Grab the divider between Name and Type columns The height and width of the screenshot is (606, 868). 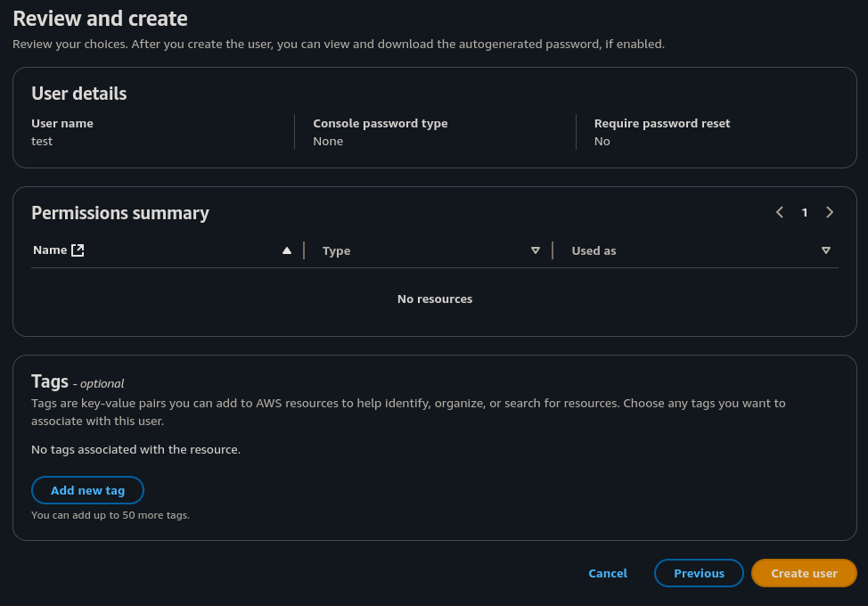(x=304, y=250)
